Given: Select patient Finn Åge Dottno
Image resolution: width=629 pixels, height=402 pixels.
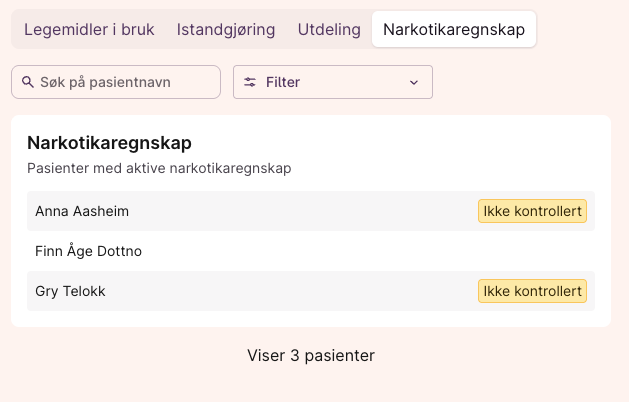Looking at the screenshot, I should 88,251.
